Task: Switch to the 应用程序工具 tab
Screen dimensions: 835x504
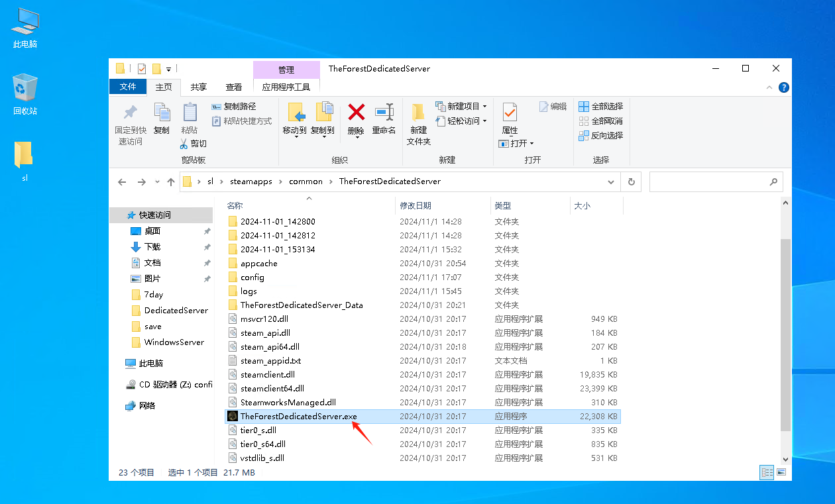Action: 286,87
